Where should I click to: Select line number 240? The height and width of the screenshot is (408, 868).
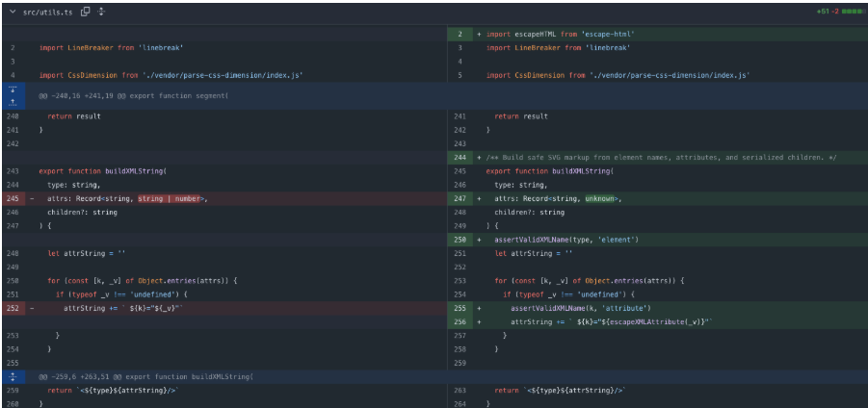click(x=13, y=116)
